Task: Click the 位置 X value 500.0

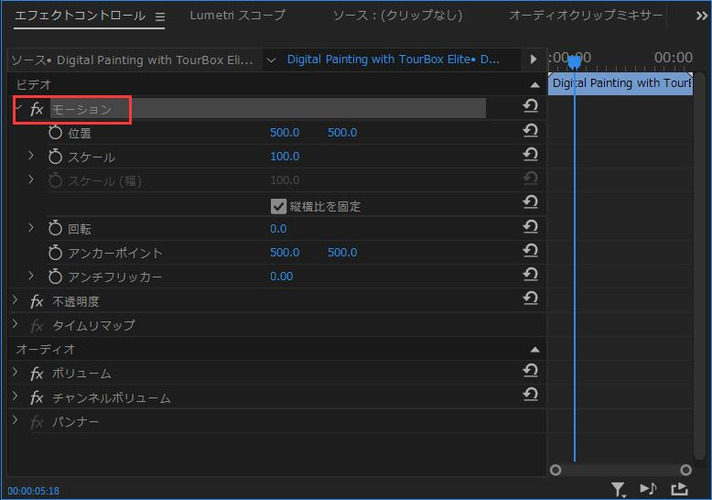Action: (285, 133)
